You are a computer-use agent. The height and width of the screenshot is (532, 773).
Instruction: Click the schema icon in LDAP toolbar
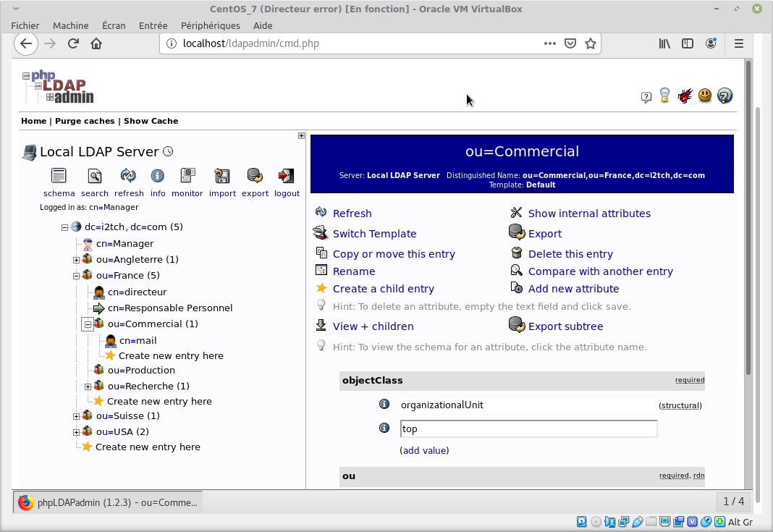pos(59,176)
